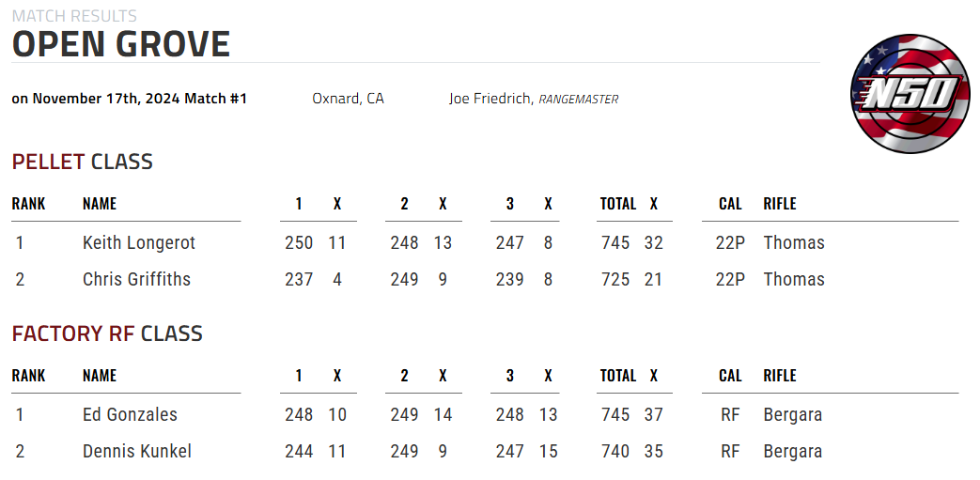Click TOTAL column header in Pellet table

(x=618, y=204)
